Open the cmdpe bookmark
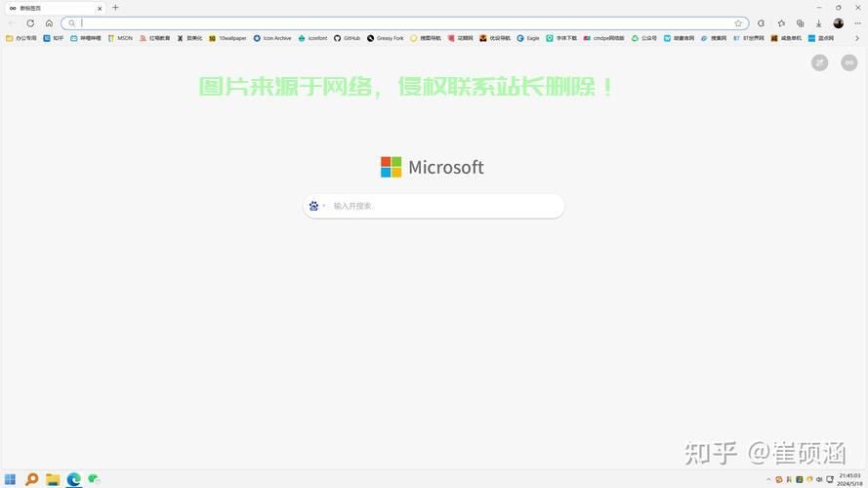The height and width of the screenshot is (488, 868). coord(603,38)
